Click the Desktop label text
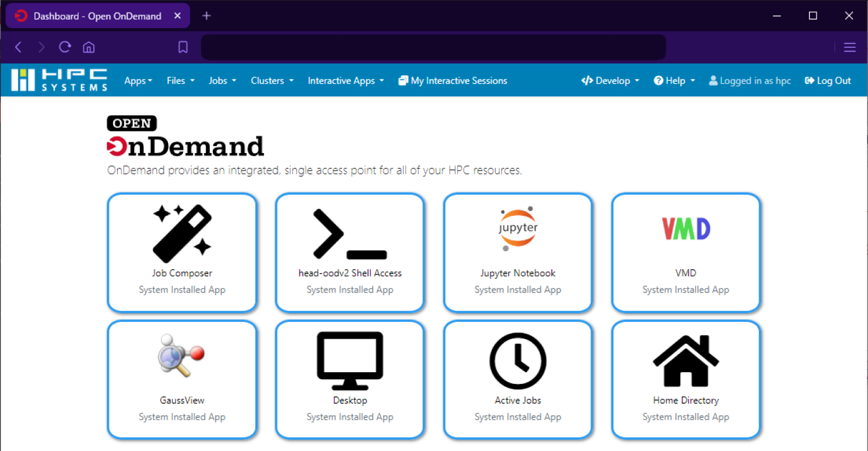The image size is (868, 451). coord(350,400)
